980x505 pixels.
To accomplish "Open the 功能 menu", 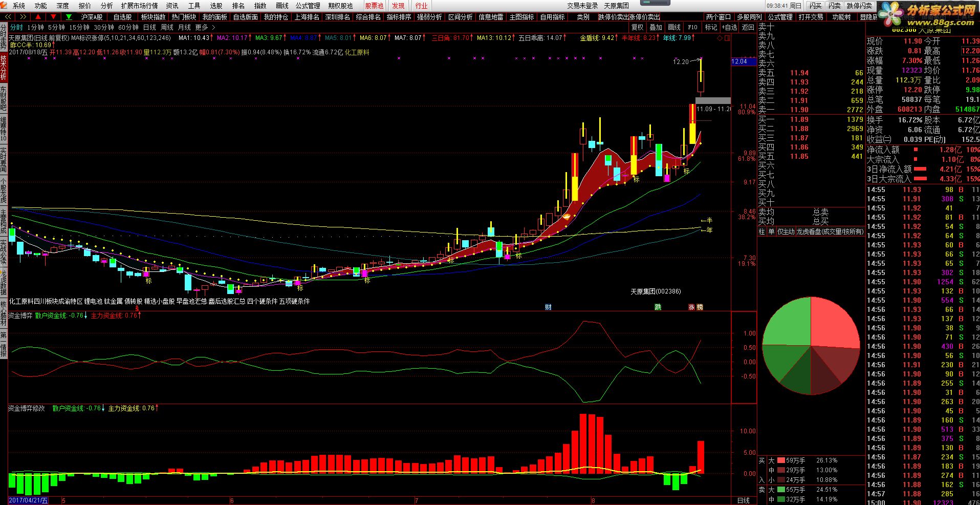I will click(41, 6).
